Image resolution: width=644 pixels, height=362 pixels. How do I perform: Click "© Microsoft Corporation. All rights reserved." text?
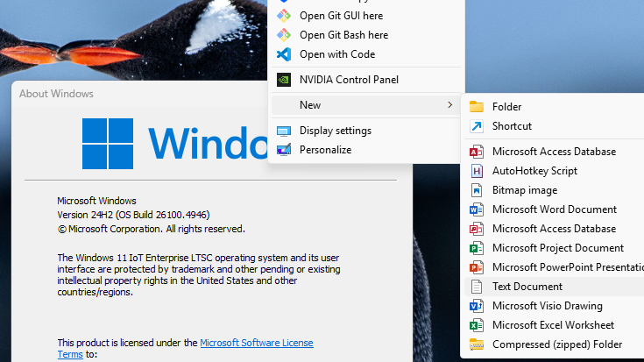tap(151, 229)
